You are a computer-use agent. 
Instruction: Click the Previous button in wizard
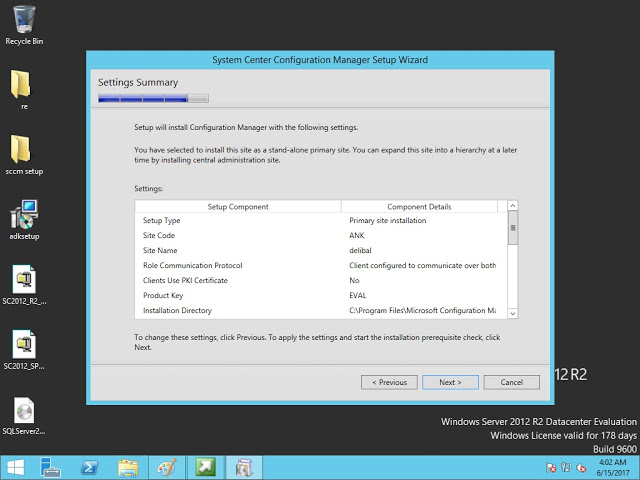[x=389, y=382]
